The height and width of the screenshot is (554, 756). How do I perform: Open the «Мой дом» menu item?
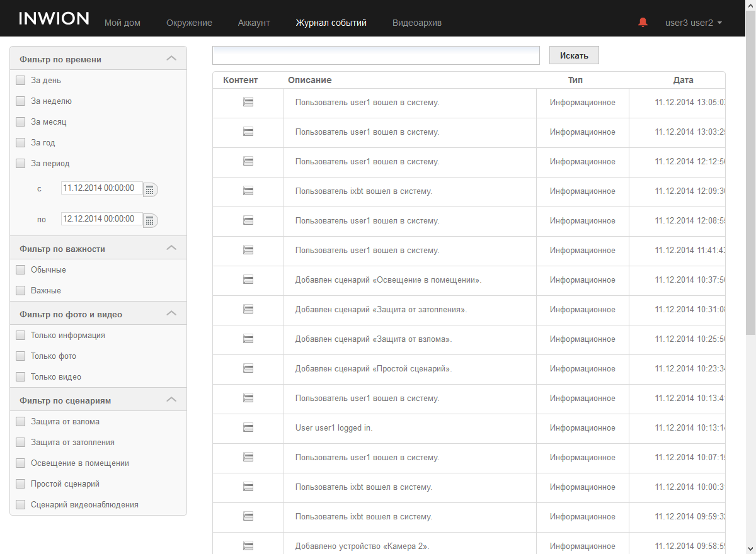(x=122, y=23)
